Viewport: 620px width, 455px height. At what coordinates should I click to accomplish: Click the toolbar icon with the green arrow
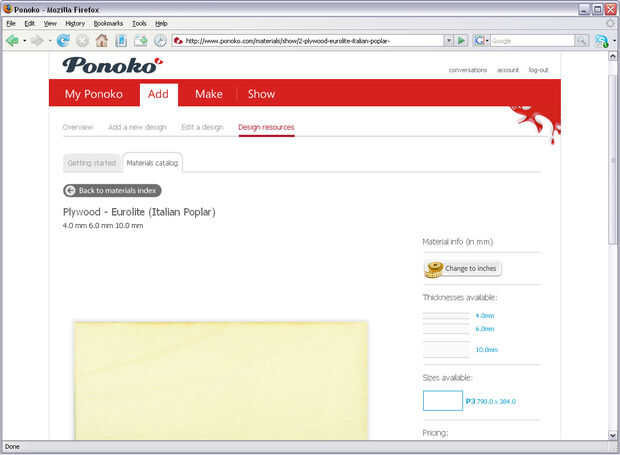click(141, 40)
